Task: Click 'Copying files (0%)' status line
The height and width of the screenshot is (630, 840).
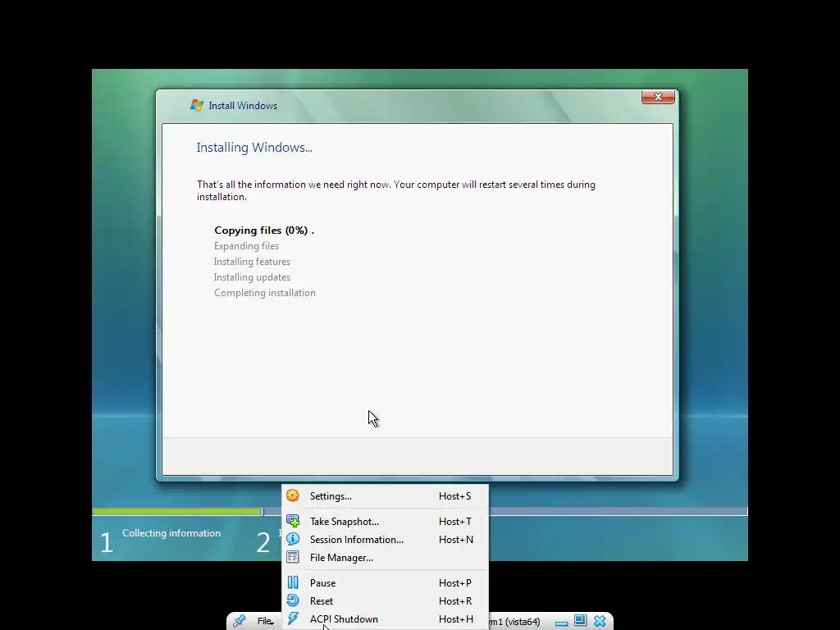Action: 264,231
